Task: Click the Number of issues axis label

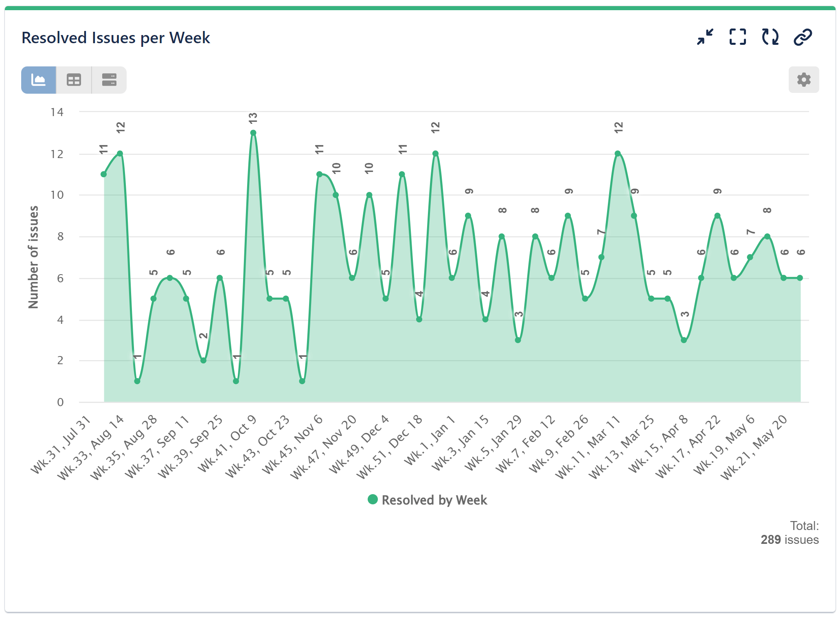Action: click(34, 253)
